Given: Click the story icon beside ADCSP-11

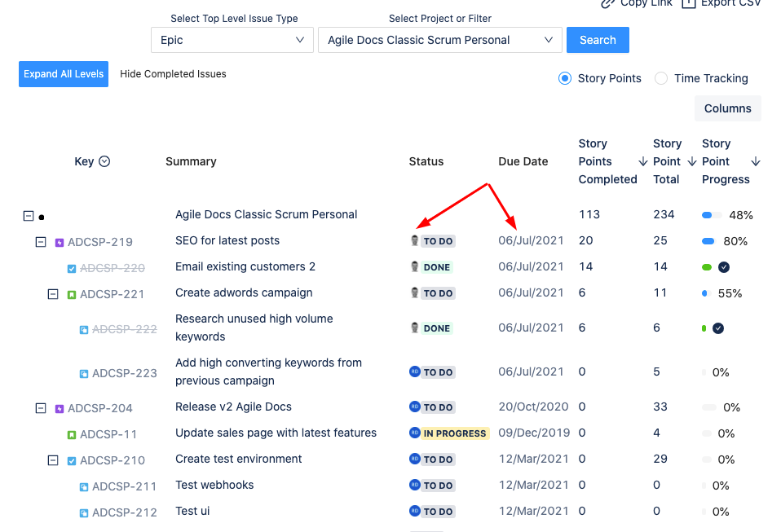Looking at the screenshot, I should point(72,435).
